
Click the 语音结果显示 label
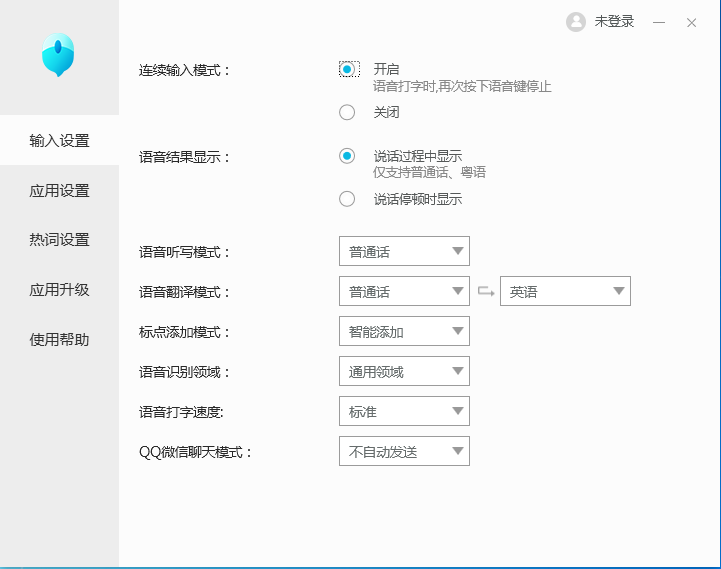point(184,157)
